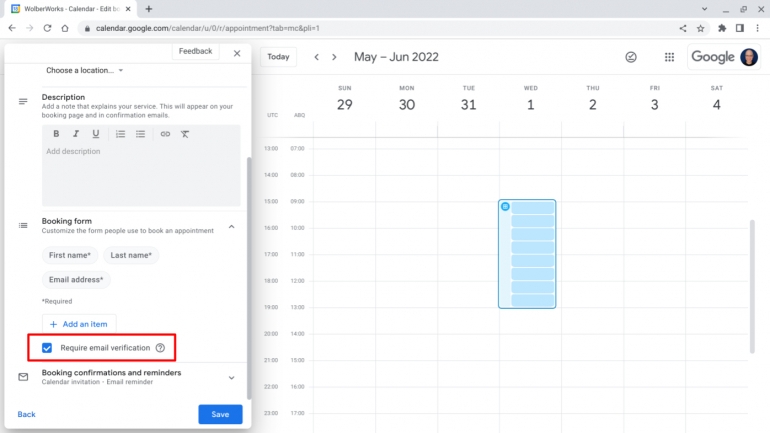770x433 pixels.
Task: Add an item to the booking form
Action: 79,324
